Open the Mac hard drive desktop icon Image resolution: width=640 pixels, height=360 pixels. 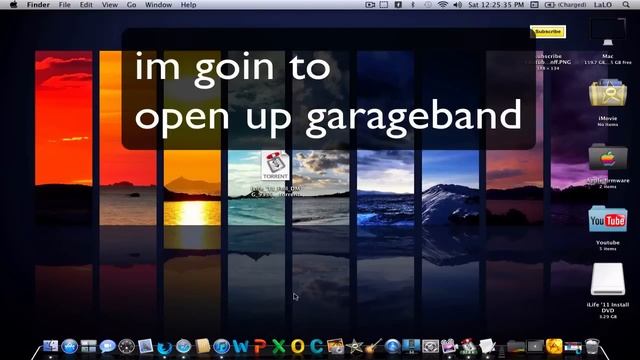[x=608, y=33]
